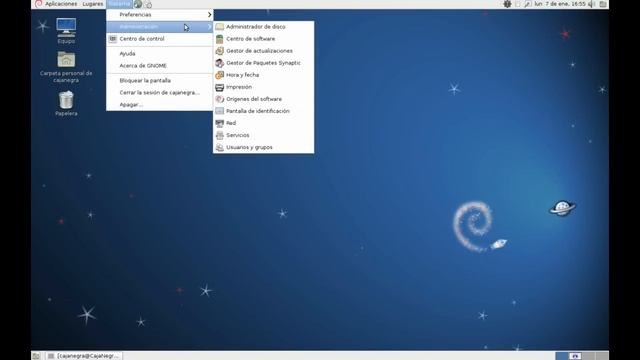Open the Lugares menu
The width and height of the screenshot is (640, 360).
(x=93, y=4)
